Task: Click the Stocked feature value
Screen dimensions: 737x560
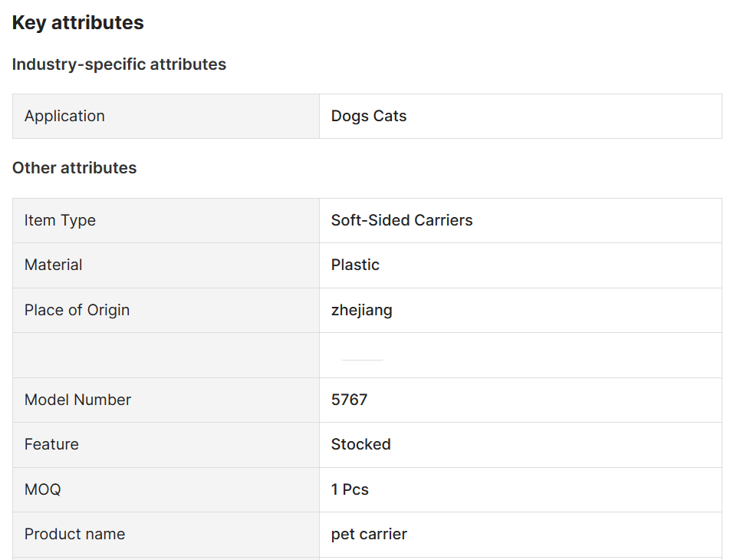Action: [360, 444]
